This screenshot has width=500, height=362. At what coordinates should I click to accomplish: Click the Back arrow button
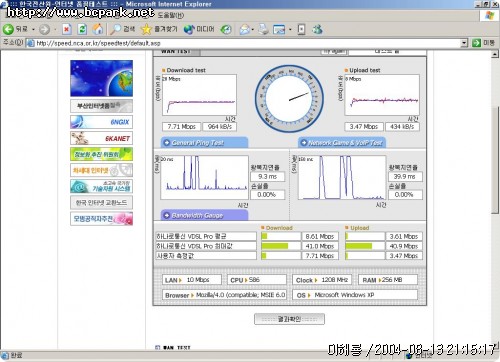[x=8, y=29]
